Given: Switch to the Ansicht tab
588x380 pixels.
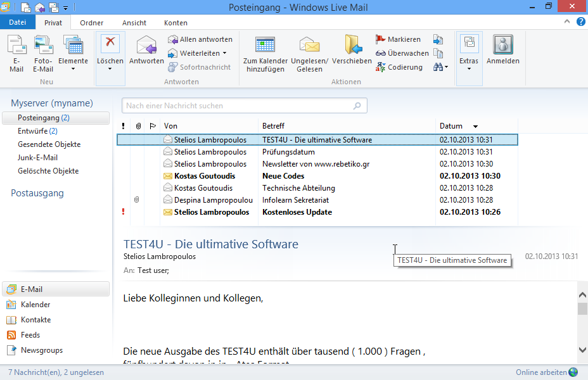Looking at the screenshot, I should pos(134,23).
